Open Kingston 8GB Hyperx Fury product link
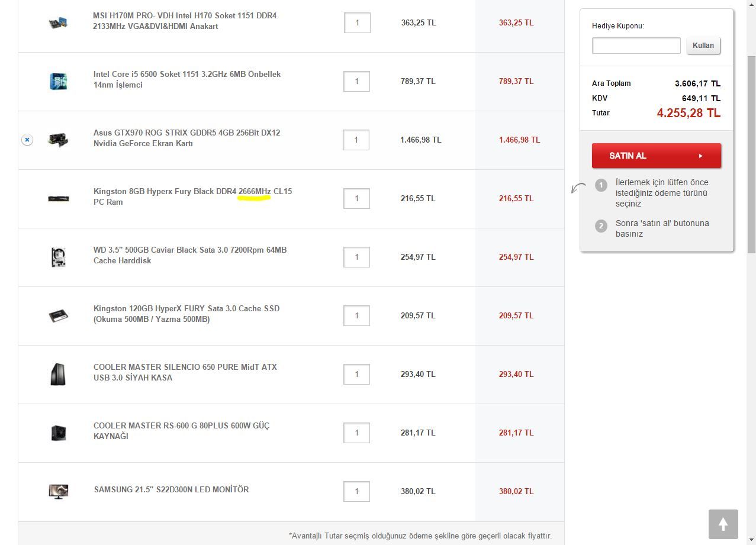The height and width of the screenshot is (545, 756). tap(192, 196)
